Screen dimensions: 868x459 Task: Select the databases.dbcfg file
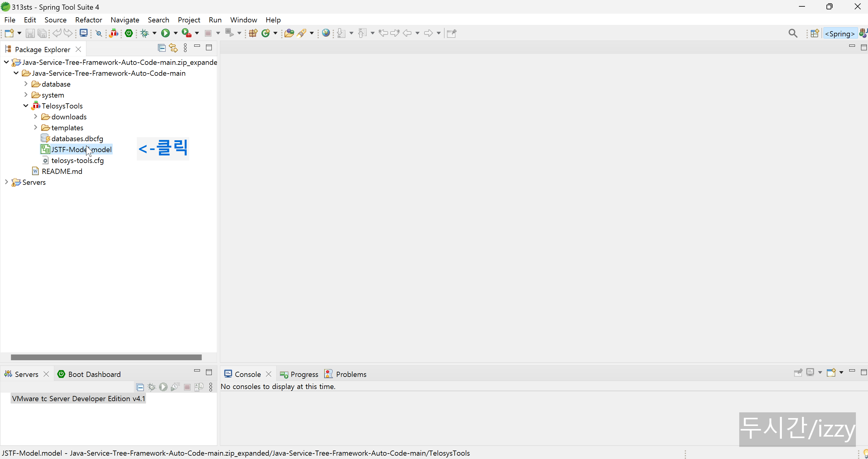pos(72,138)
